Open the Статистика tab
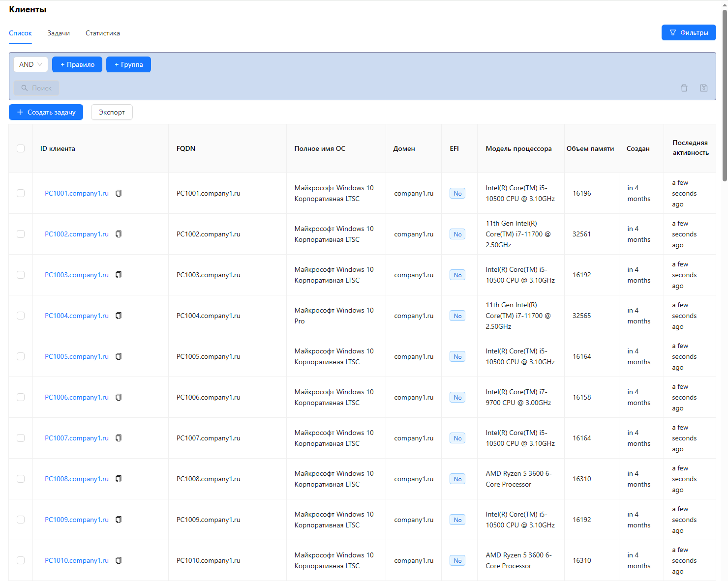Image resolution: width=728 pixels, height=581 pixels. (x=102, y=33)
